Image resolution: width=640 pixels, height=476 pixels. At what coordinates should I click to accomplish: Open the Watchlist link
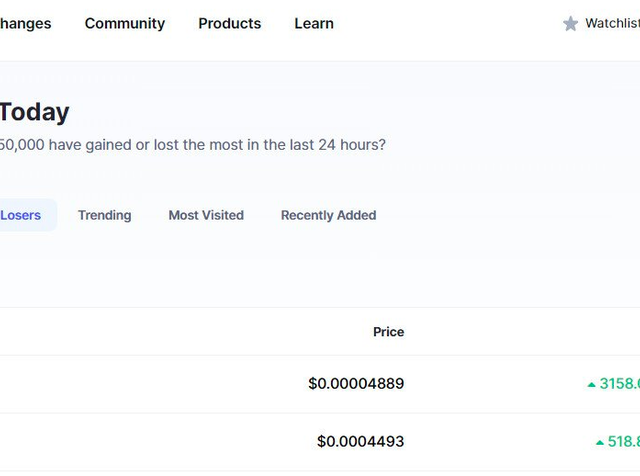click(612, 23)
